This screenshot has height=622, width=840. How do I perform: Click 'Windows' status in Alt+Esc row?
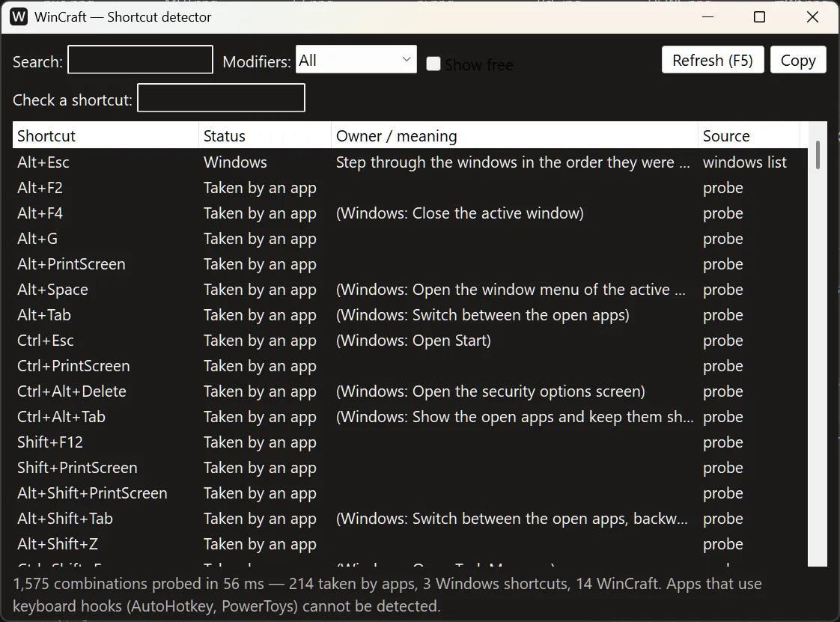point(235,162)
